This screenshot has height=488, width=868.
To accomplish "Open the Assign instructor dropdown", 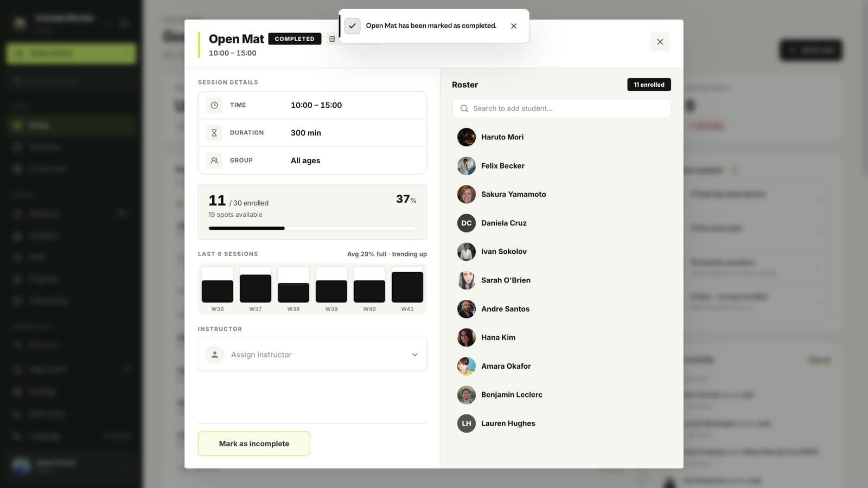I will 312,355.
